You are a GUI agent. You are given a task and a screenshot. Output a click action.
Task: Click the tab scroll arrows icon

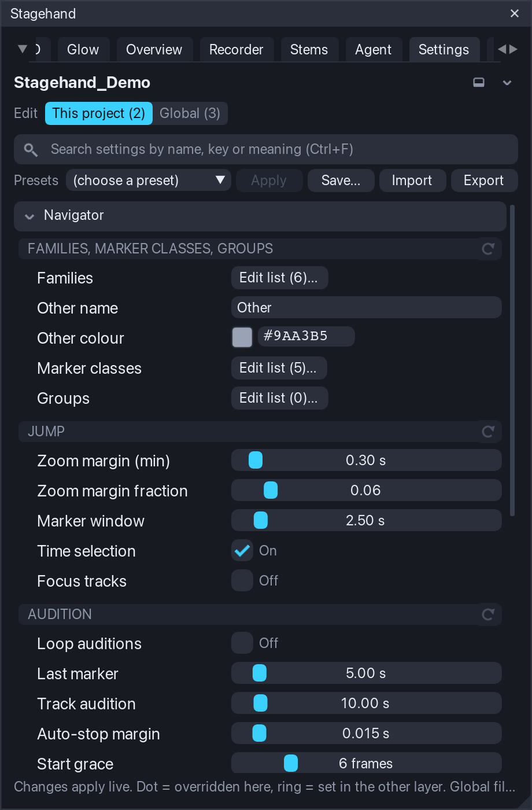(x=508, y=49)
